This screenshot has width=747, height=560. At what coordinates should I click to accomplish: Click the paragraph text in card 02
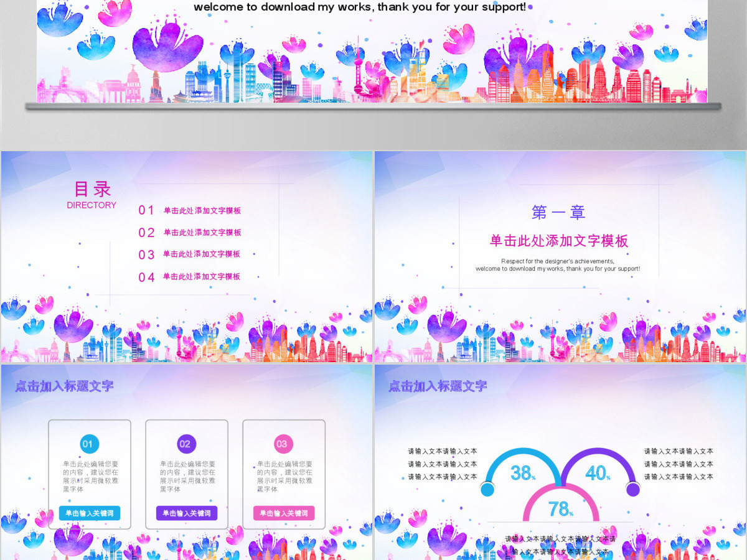coord(187,477)
